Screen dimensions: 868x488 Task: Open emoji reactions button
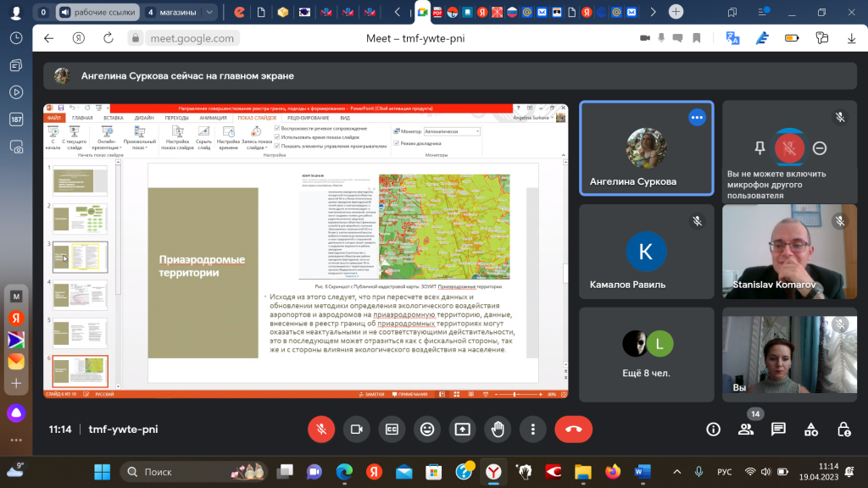427,430
